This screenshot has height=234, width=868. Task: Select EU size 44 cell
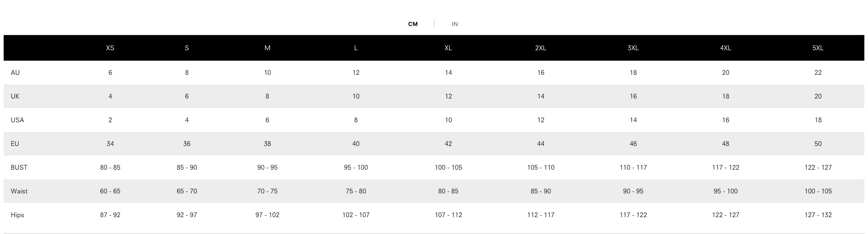[x=541, y=144]
